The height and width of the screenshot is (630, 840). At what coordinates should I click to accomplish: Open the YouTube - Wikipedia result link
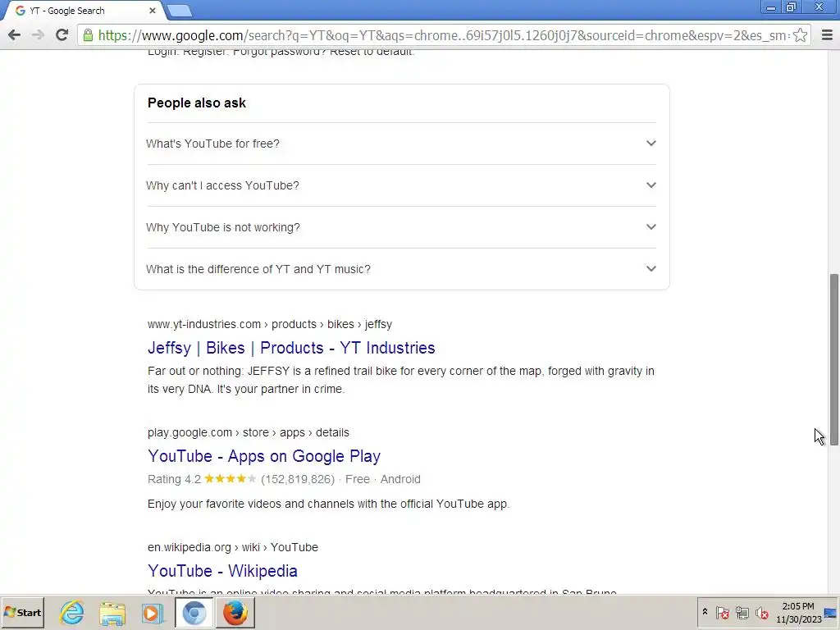pos(222,571)
